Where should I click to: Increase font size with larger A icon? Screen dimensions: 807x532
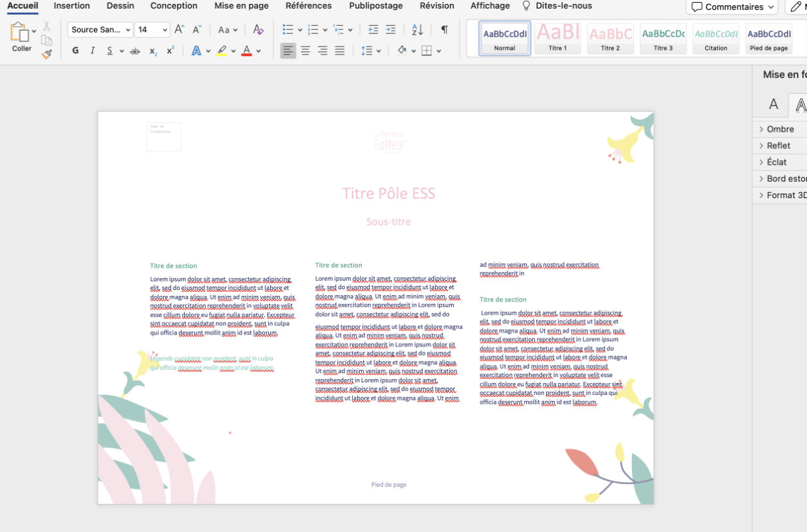coord(179,30)
